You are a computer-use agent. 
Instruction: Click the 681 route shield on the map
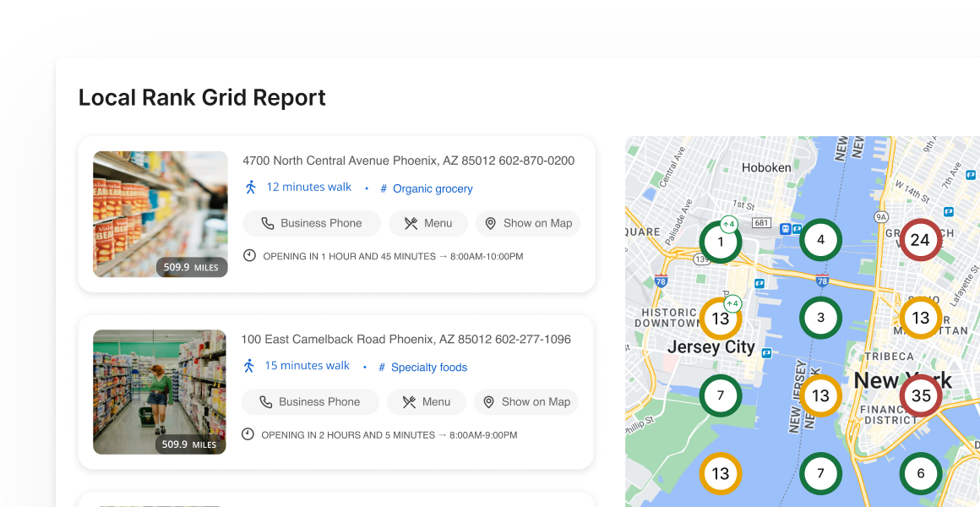[761, 222]
